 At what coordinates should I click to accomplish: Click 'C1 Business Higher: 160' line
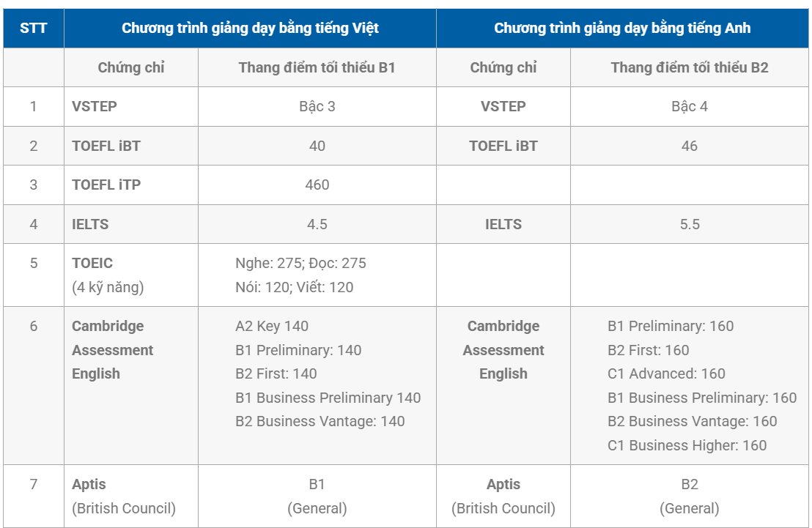click(x=687, y=445)
